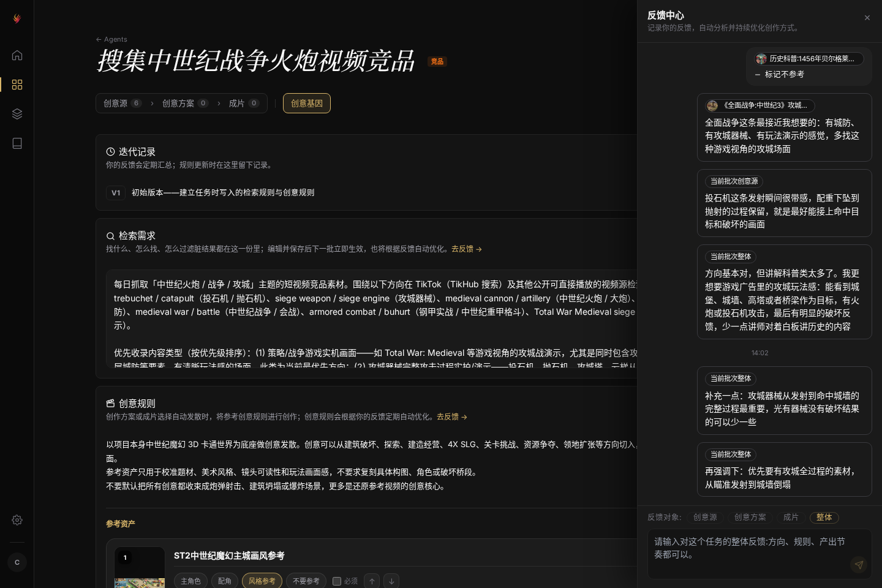Close the 反馈中心 panel
The width and height of the screenshot is (882, 588).
(867, 18)
